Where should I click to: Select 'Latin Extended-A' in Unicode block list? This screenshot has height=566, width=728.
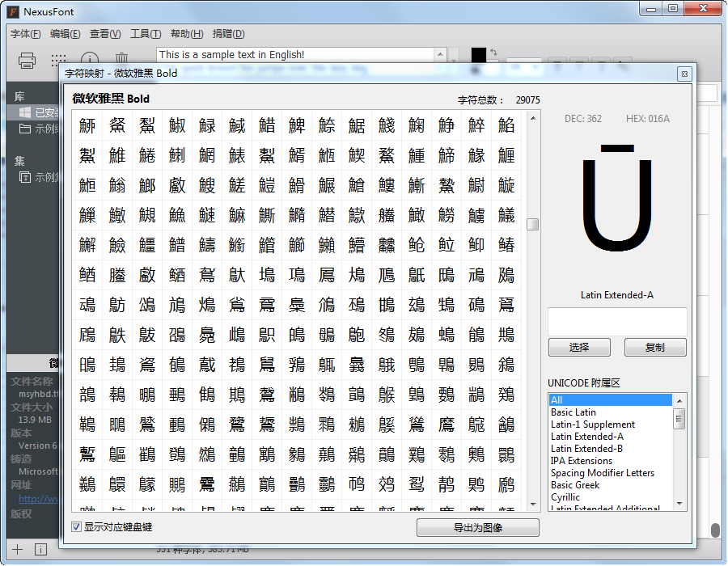586,437
